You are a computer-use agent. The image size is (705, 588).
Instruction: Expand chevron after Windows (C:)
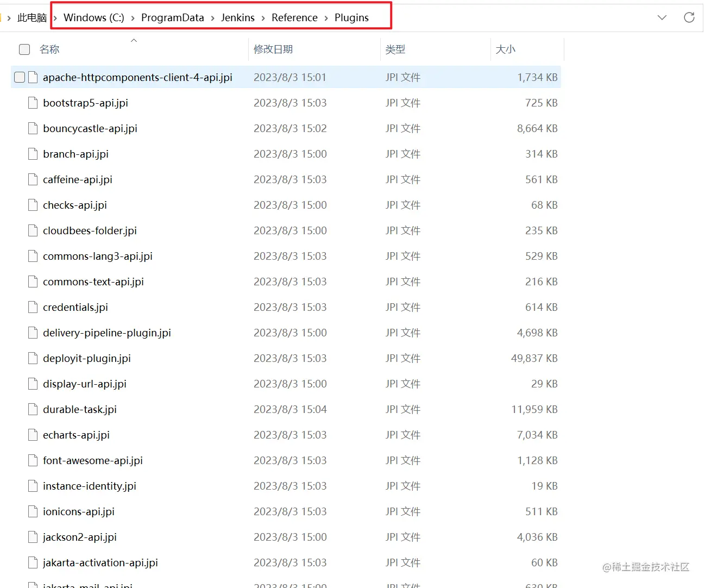pos(133,18)
